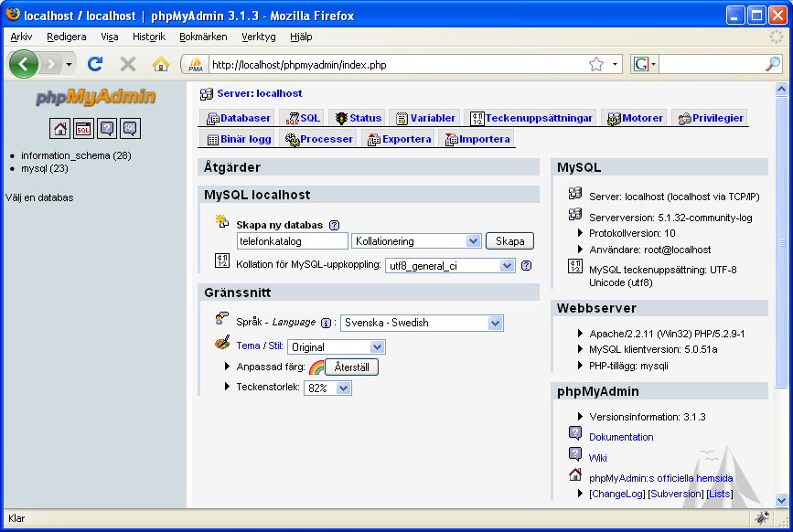Click the palette icon next to Tema / Stil
Viewport: 793px width, 532px height.
[x=222, y=343]
